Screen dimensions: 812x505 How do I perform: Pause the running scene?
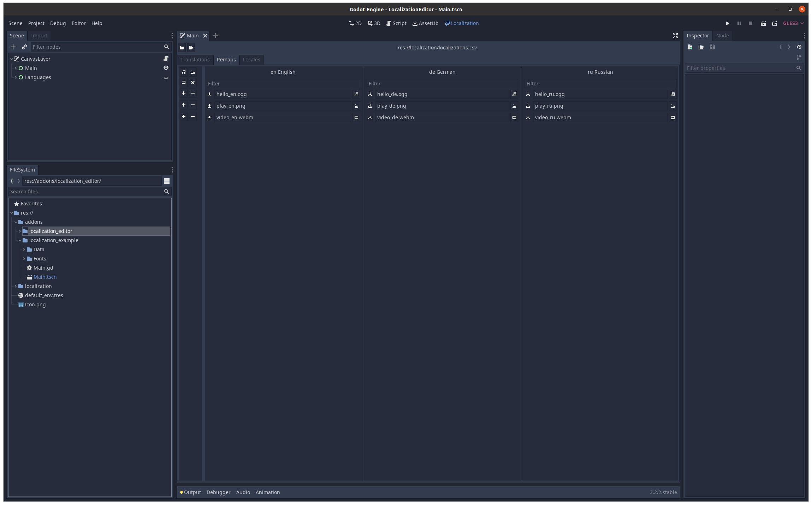[739, 23]
